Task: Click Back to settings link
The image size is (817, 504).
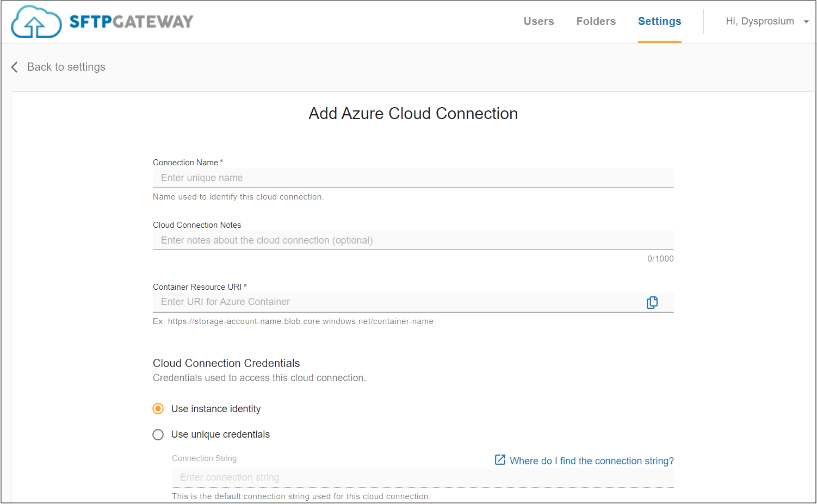Action: click(66, 67)
